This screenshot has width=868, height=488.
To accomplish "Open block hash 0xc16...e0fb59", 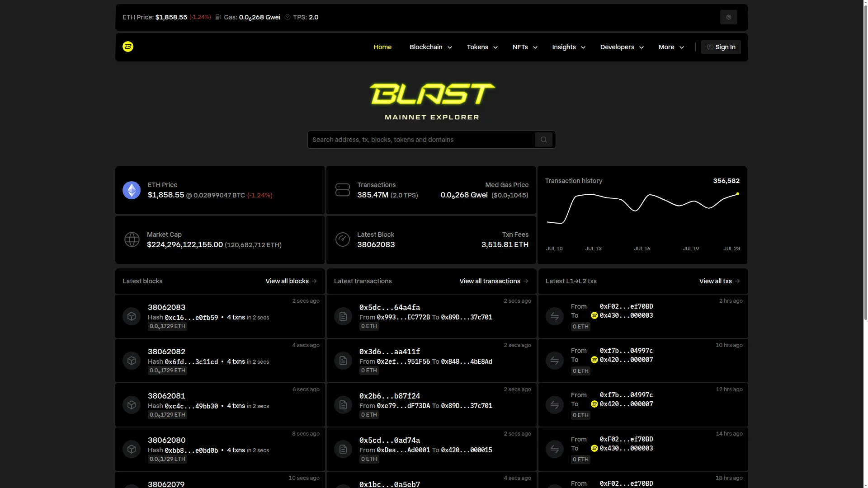I will click(191, 318).
